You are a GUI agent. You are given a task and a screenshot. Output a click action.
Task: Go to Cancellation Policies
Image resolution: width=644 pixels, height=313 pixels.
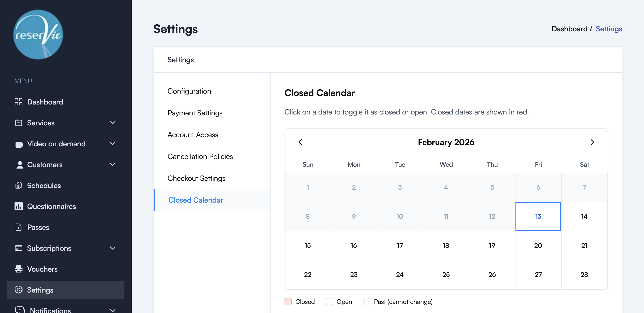pyautogui.click(x=200, y=156)
